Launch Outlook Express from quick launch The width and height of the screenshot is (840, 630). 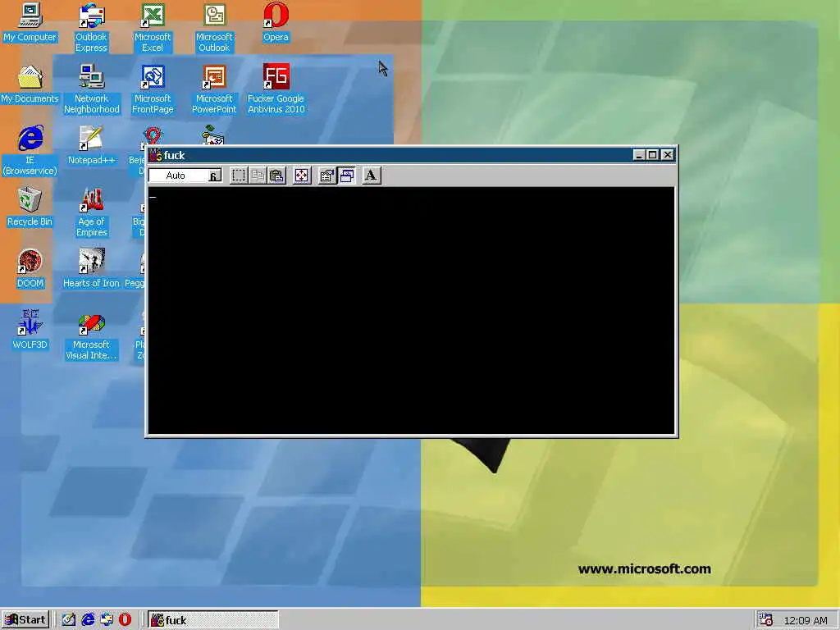(x=106, y=620)
